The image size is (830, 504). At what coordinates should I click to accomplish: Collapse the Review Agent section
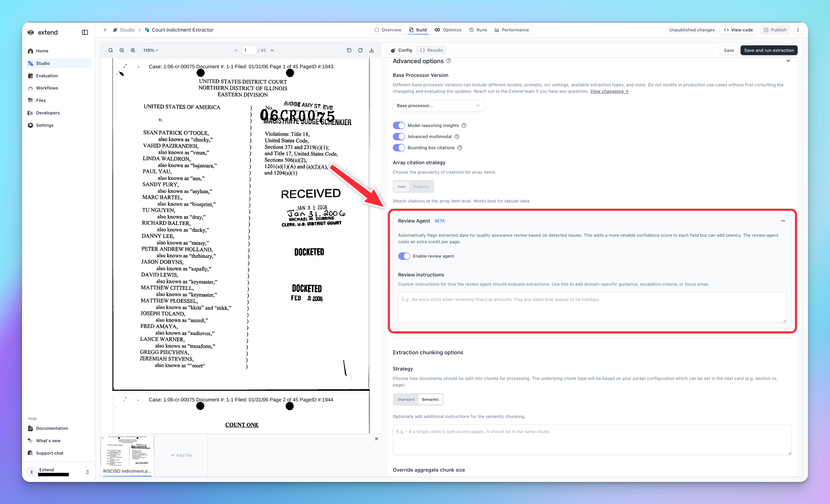783,221
